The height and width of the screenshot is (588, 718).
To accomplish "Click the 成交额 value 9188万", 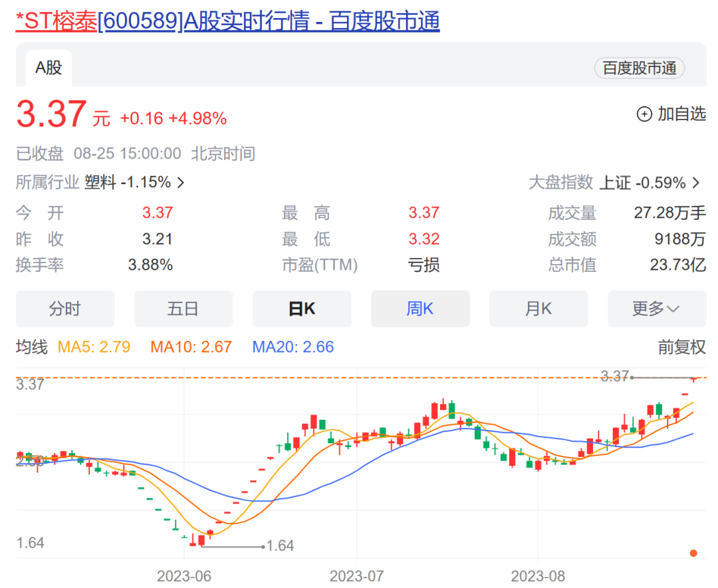I will pyautogui.click(x=680, y=239).
